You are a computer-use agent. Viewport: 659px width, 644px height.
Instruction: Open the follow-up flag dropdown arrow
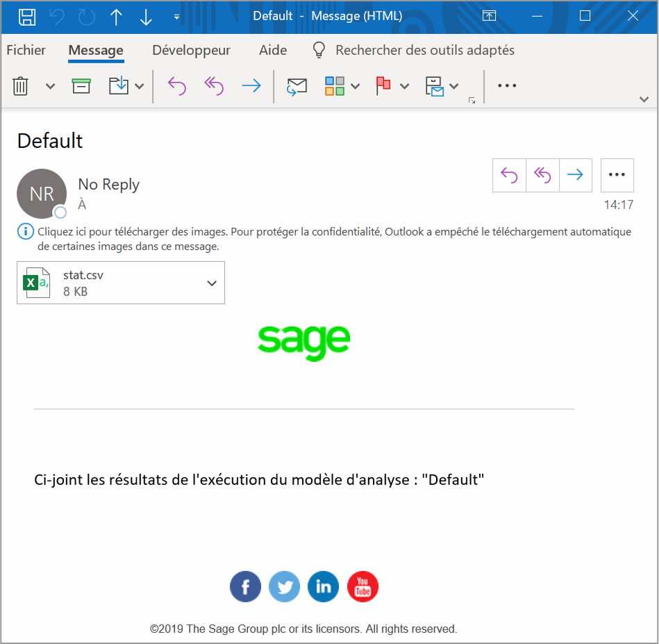coord(404,86)
